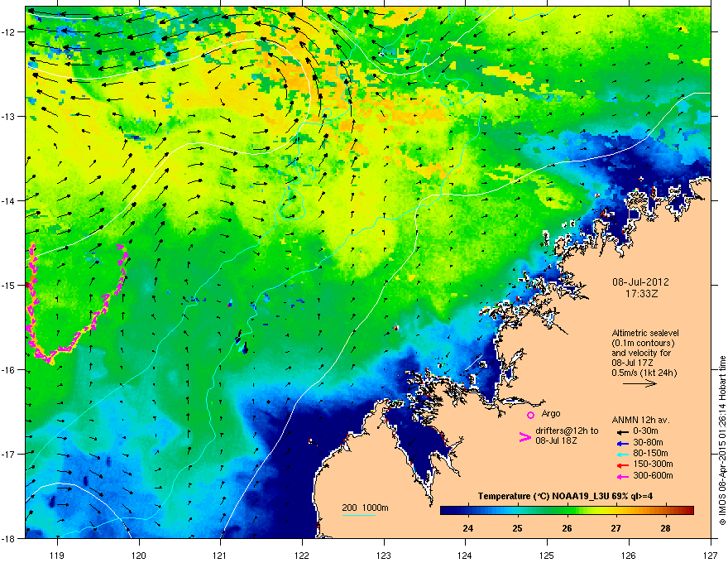Screen dimensions: 728x563
Task: Click the latitude axis label -14
Action: (x=8, y=200)
